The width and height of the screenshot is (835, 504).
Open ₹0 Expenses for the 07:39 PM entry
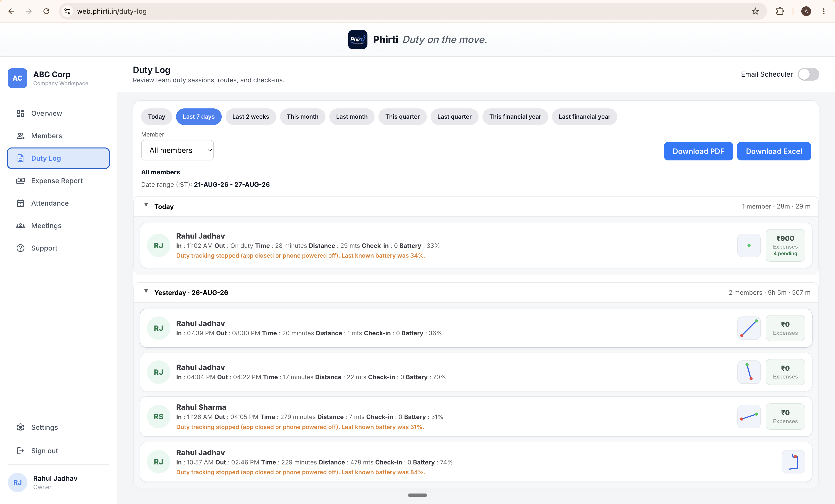tap(785, 328)
